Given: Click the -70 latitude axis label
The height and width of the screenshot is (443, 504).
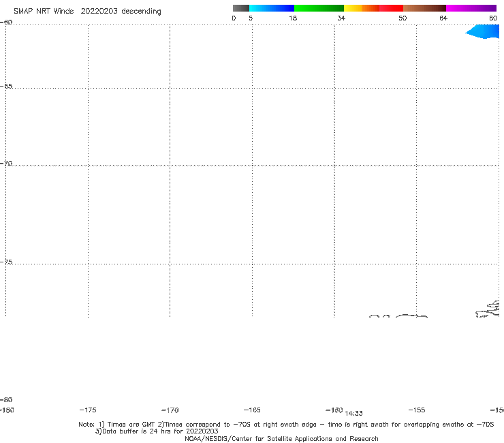Looking at the screenshot, I should pyautogui.click(x=6, y=164).
